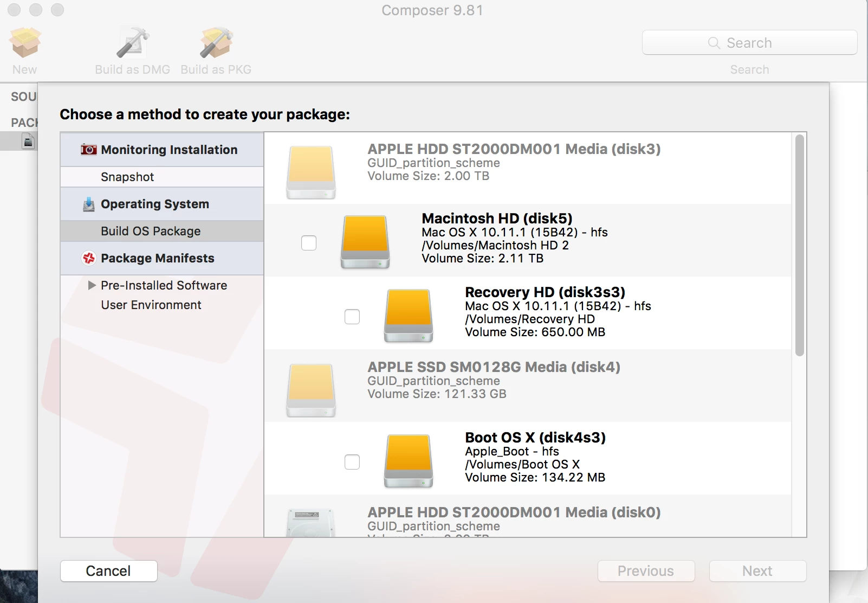Click the Volume Size: 2.00 TB text
Viewport: 868px width, 603px height.
click(x=429, y=176)
